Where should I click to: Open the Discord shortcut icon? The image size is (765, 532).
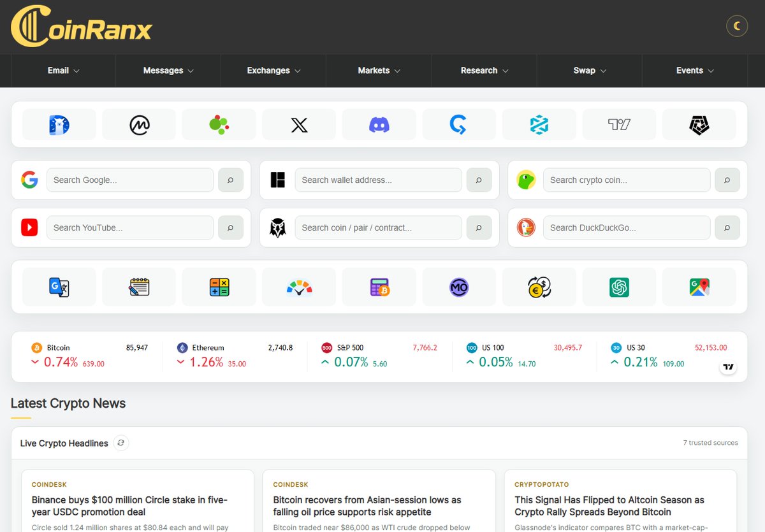click(379, 124)
